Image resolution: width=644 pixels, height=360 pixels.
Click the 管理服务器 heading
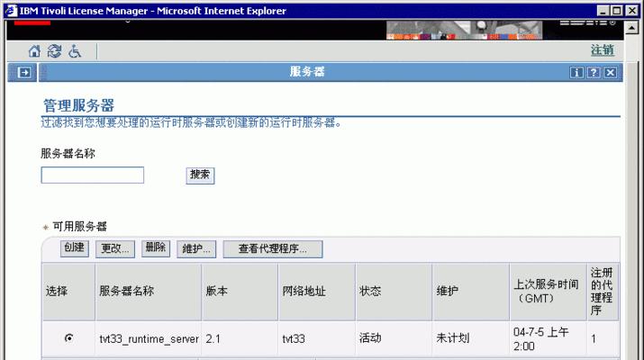[x=79, y=106]
